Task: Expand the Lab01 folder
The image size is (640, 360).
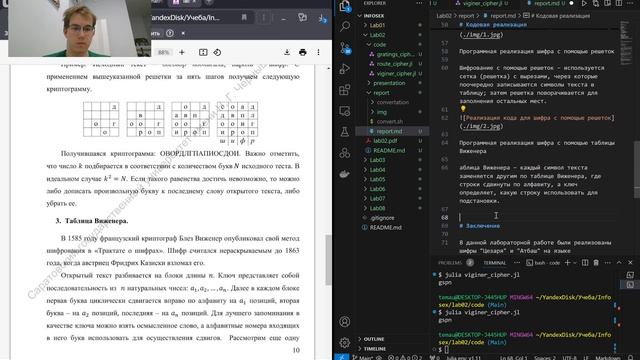Action: [x=377, y=25]
